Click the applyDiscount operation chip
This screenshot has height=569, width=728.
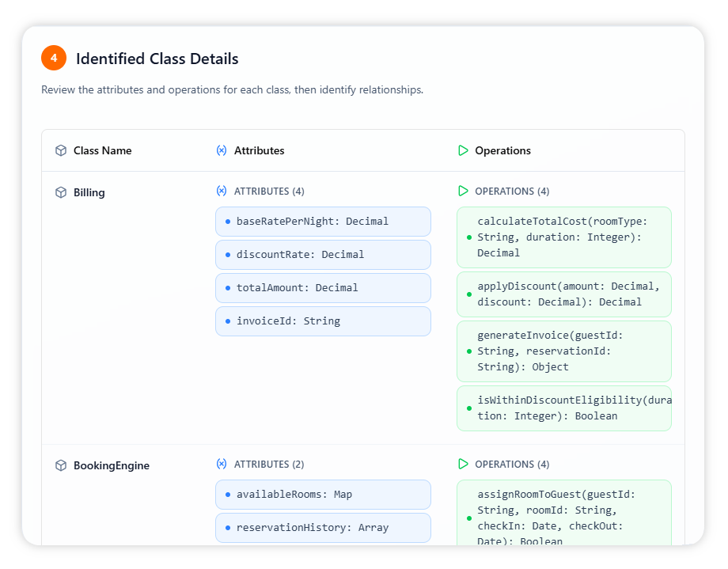point(563,294)
